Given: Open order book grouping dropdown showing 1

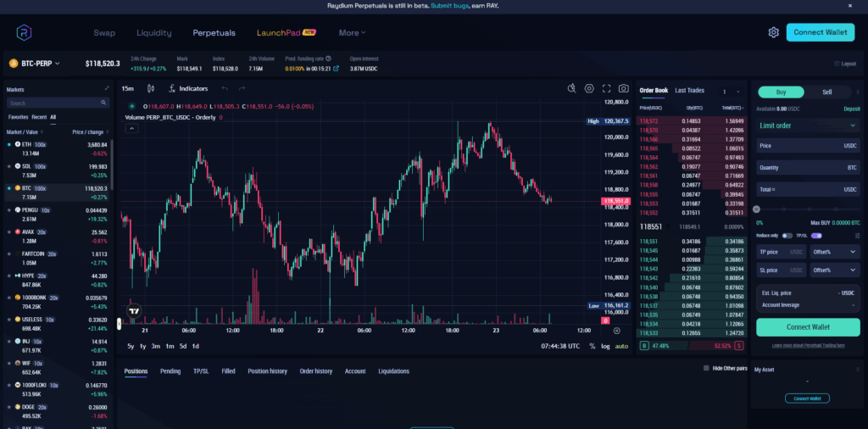Looking at the screenshot, I should coord(732,92).
